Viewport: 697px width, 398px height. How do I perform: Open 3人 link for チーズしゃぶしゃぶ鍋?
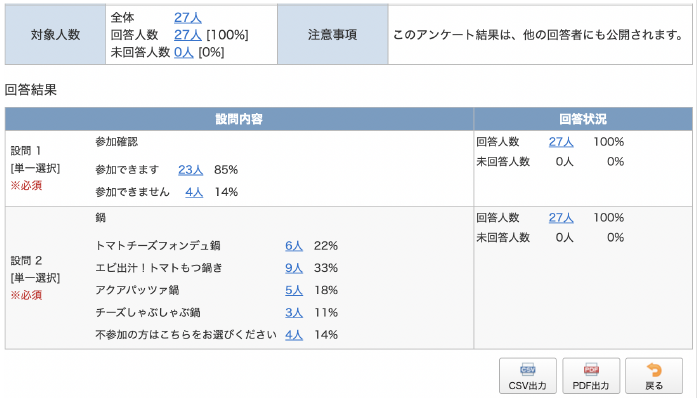click(294, 313)
